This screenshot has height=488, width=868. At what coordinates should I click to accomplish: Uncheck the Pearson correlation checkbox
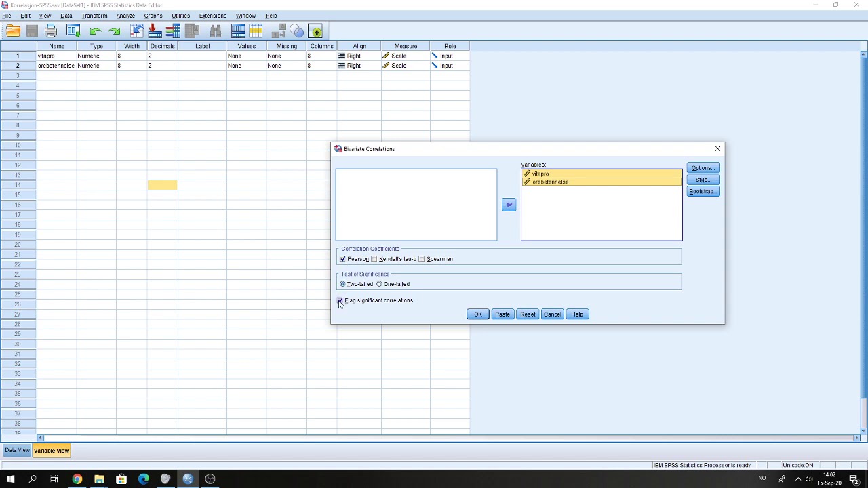tap(342, 259)
